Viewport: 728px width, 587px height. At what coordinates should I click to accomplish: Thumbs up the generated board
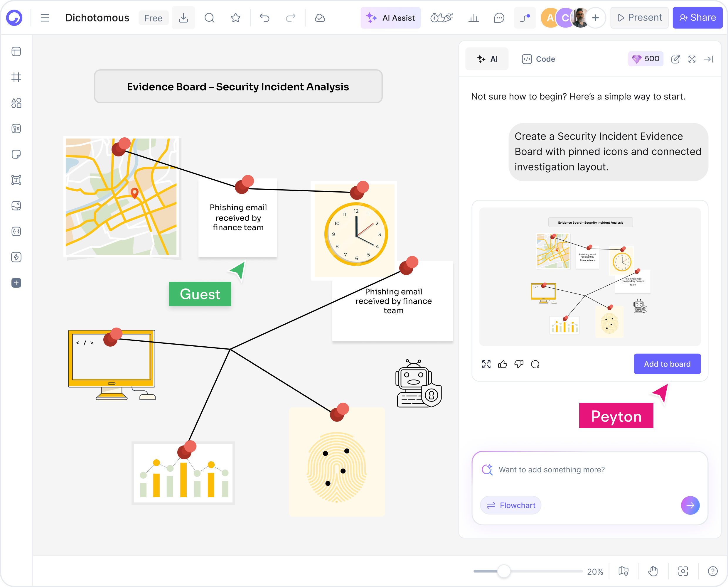tap(503, 364)
